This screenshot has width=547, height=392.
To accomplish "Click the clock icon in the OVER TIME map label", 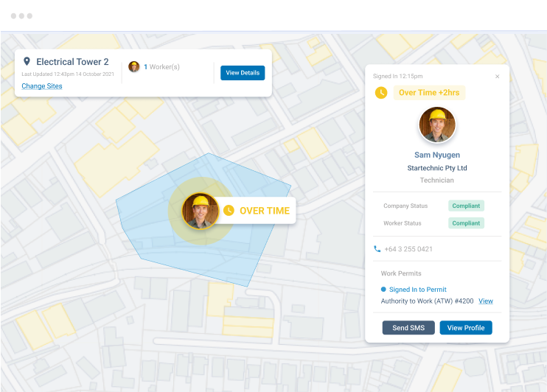I will [229, 210].
